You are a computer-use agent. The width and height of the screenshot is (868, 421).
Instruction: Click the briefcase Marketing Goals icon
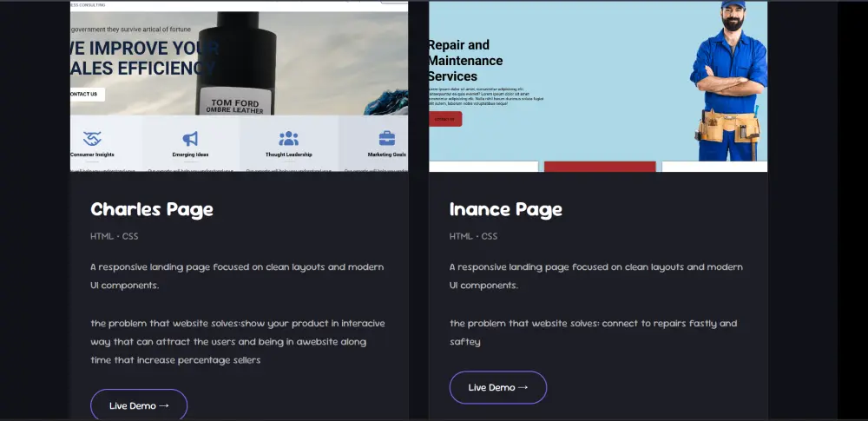click(387, 139)
